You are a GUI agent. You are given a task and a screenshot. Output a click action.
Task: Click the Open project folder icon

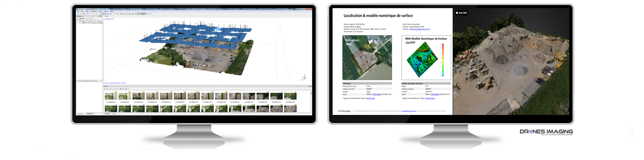[x=81, y=14]
